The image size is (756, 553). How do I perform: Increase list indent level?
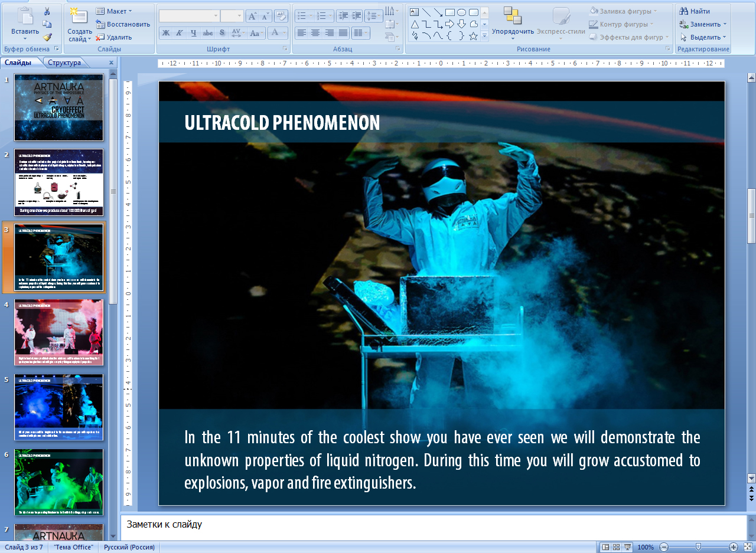click(x=357, y=17)
